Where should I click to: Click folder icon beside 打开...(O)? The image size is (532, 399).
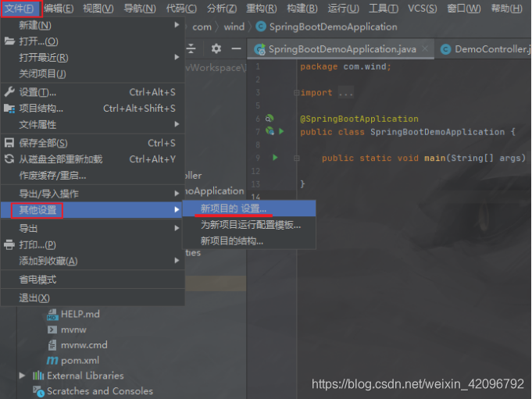(9, 41)
